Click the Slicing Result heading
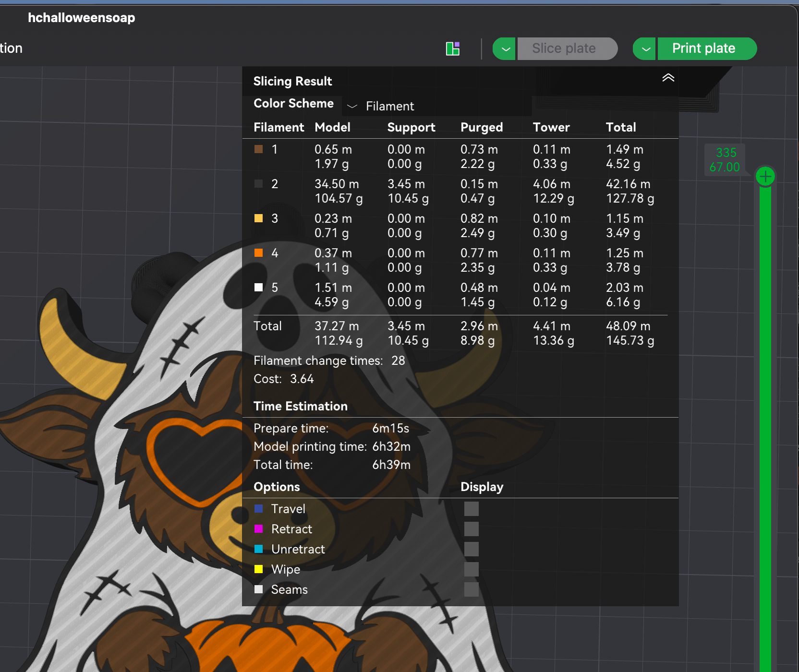799x672 pixels. tap(293, 81)
